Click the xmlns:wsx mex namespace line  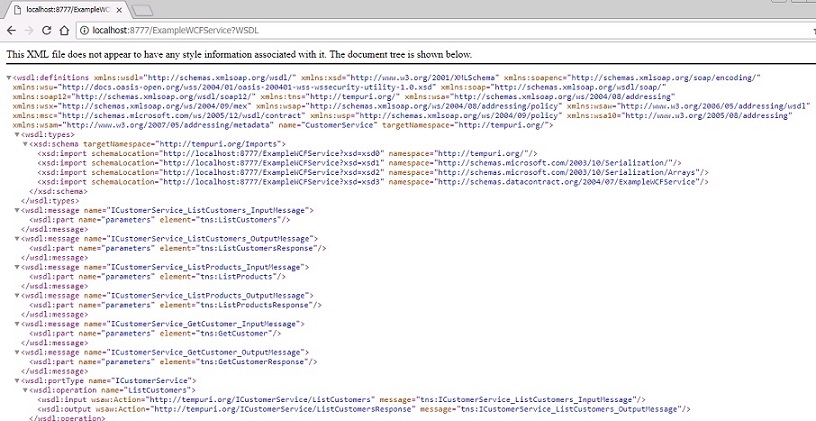click(x=412, y=106)
